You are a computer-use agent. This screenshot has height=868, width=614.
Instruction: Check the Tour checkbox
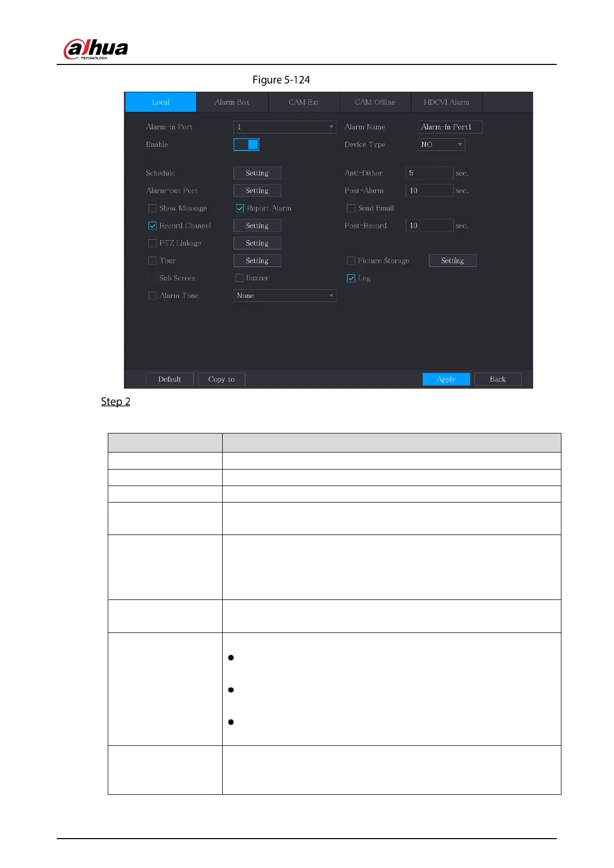click(153, 261)
